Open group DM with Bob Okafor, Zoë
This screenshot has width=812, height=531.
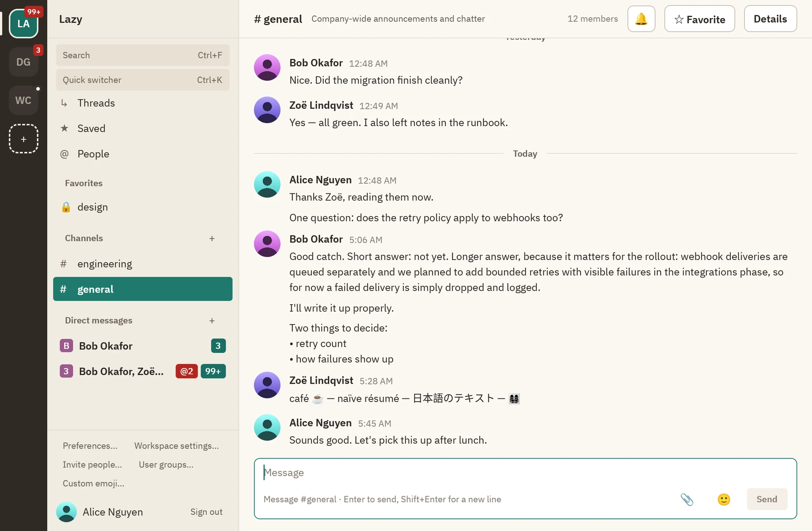pyautogui.click(x=143, y=371)
